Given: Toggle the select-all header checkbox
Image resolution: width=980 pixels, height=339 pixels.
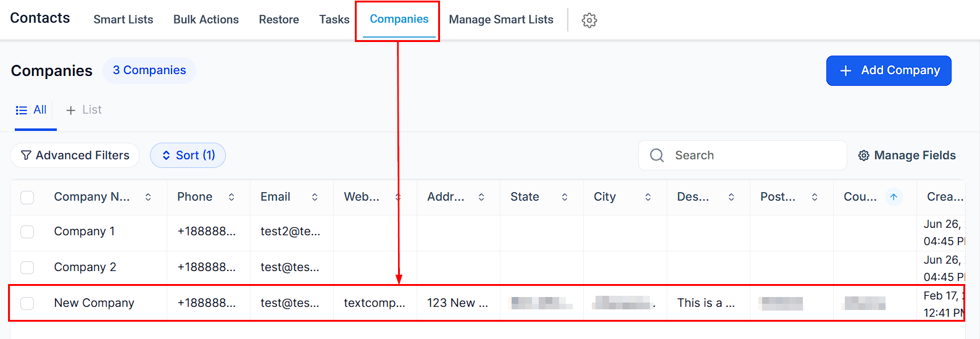Looking at the screenshot, I should coord(27,198).
